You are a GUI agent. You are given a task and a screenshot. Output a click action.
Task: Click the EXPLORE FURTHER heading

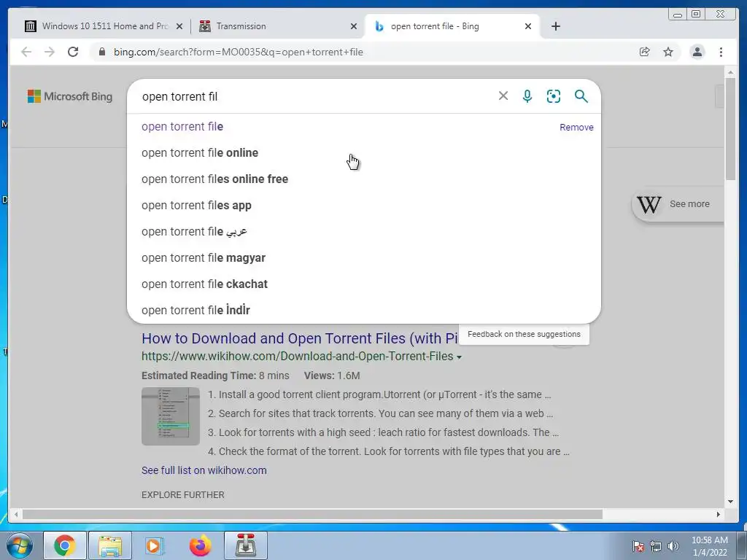click(183, 495)
